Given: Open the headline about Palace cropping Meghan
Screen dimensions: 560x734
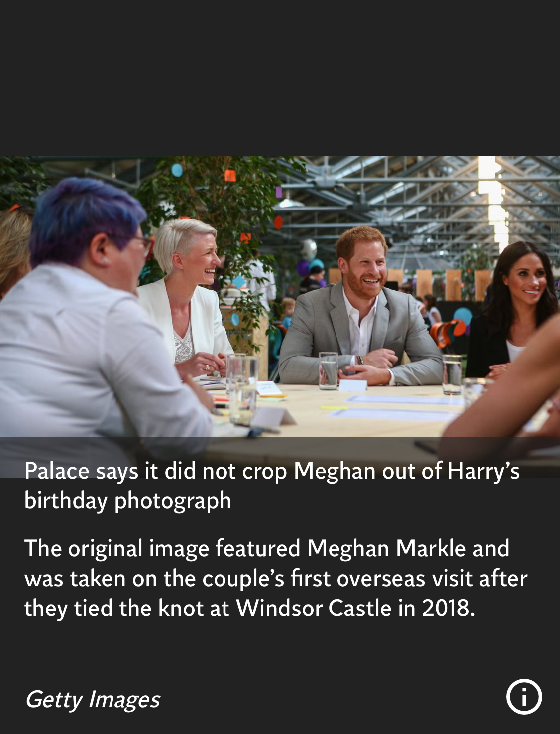Looking at the screenshot, I should (x=272, y=486).
